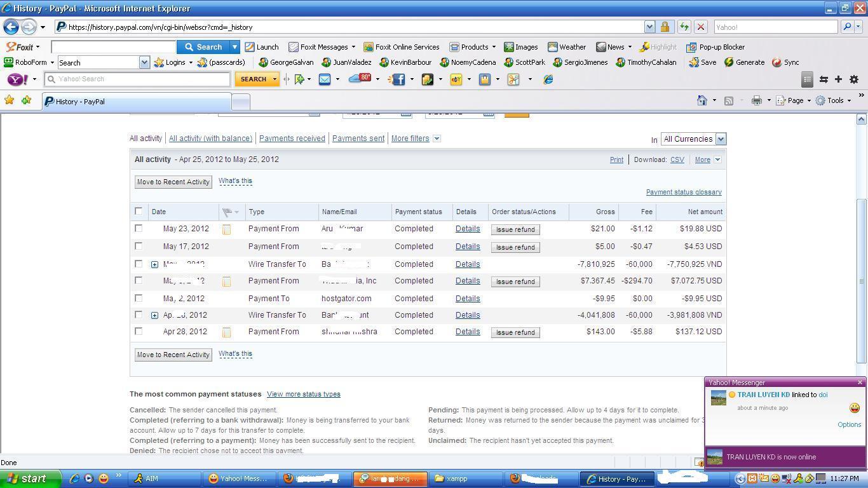Click the Foxit Weather button
The width and height of the screenshot is (868, 488).
567,47
